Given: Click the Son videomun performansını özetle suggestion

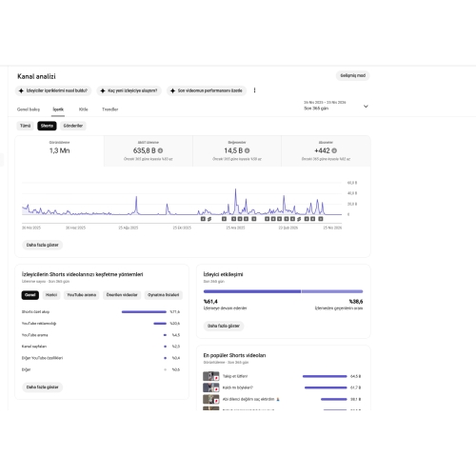Looking at the screenshot, I should 207,90.
